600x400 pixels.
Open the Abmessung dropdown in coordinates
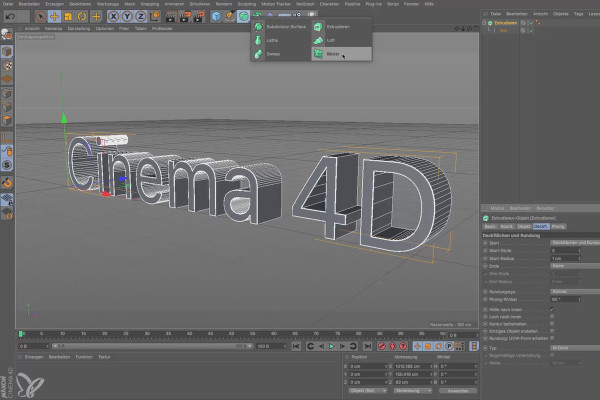[413, 391]
